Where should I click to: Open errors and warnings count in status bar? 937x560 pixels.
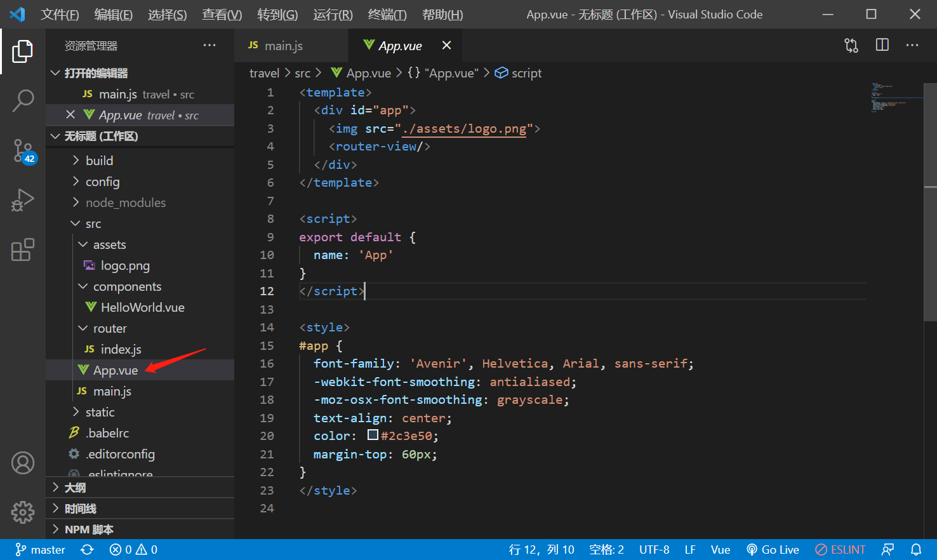pos(133,550)
